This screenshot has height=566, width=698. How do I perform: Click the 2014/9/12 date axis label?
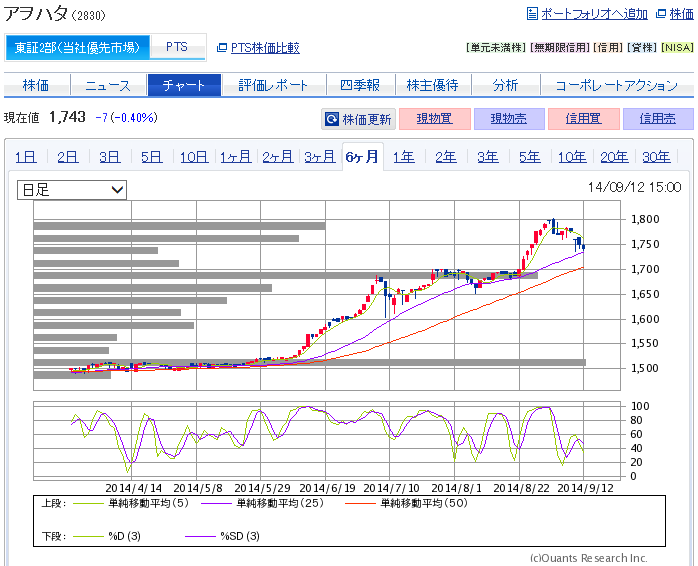coord(585,489)
